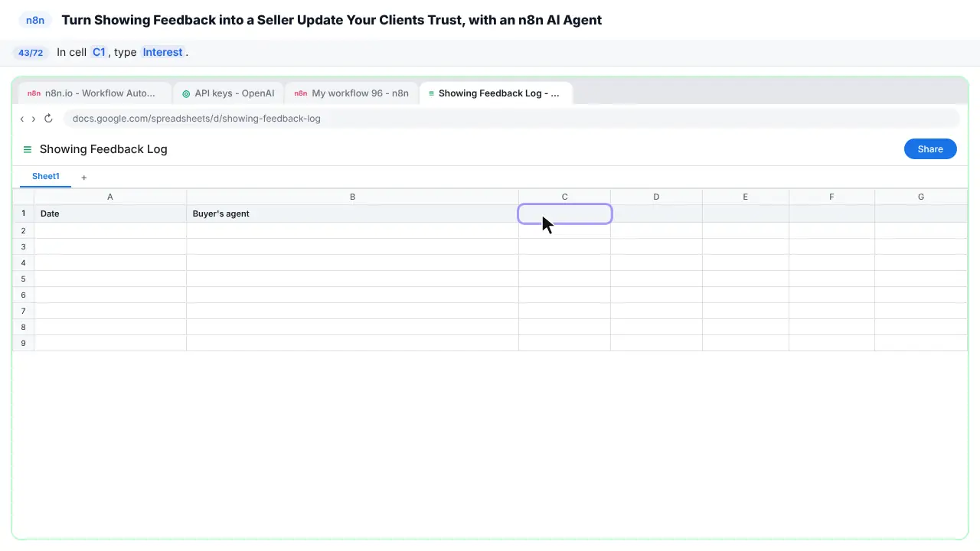Select row header 2
The width and height of the screenshot is (980, 551).
click(24, 230)
